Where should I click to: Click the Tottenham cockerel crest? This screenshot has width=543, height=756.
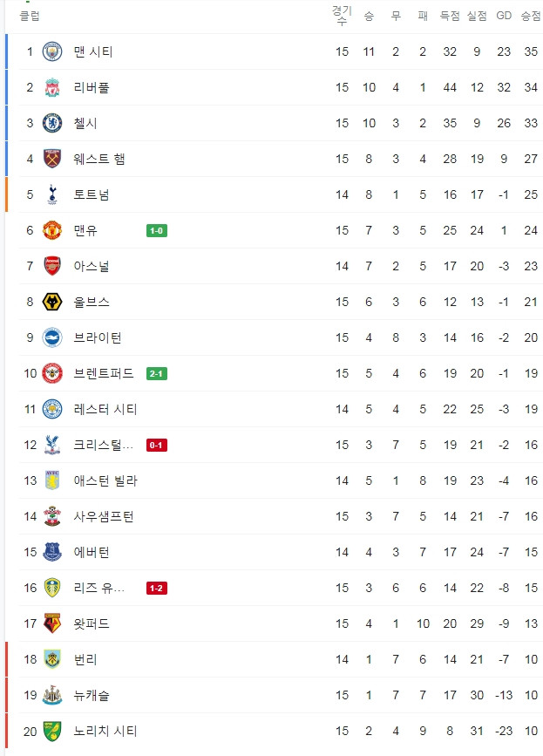pyautogui.click(x=52, y=194)
